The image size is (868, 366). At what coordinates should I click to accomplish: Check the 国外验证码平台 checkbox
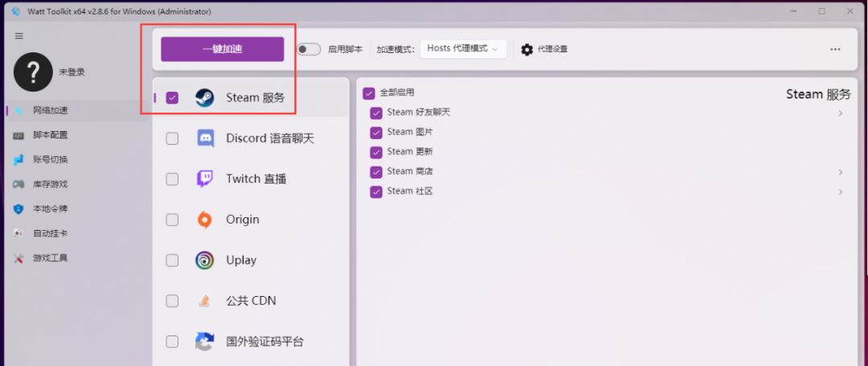(172, 341)
